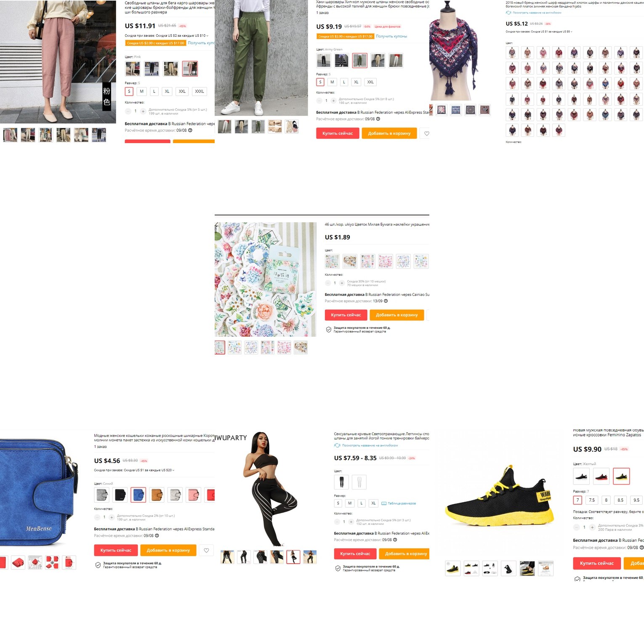The width and height of the screenshot is (644, 644).
Task: Increase sticker quantity with the plus icon
Action: 342,283
